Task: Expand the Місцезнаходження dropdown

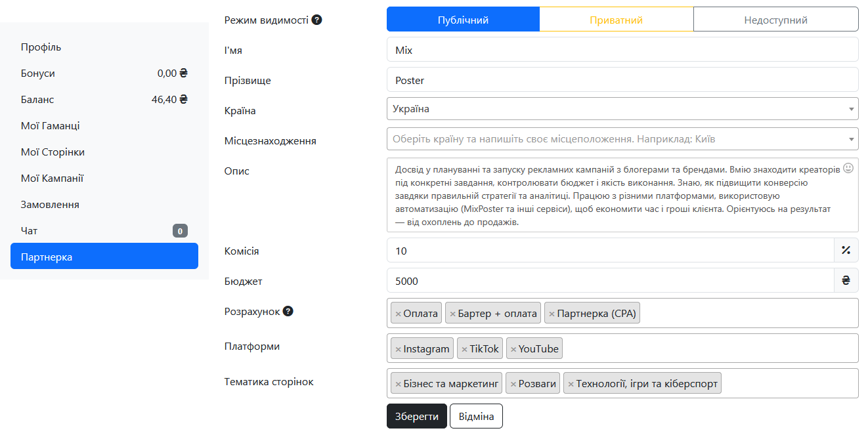Action: pos(622,139)
